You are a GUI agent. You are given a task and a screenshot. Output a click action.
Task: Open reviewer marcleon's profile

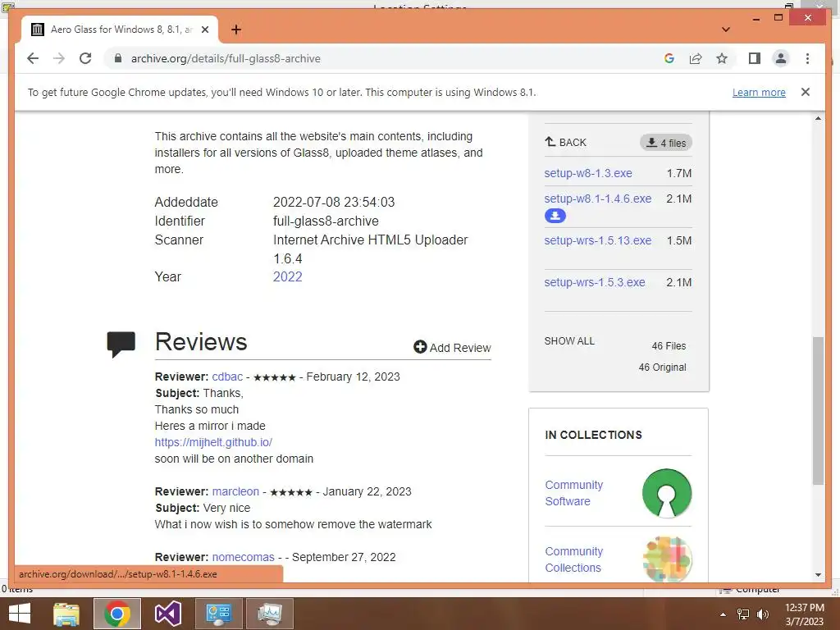point(235,492)
